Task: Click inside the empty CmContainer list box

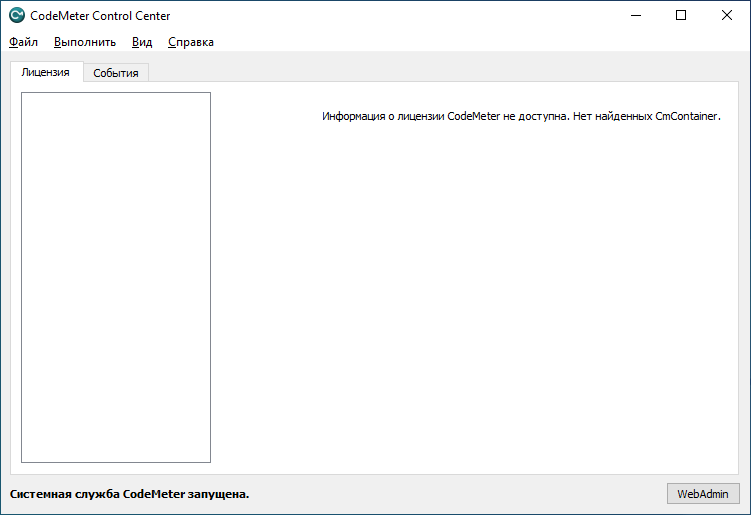Action: click(x=116, y=277)
